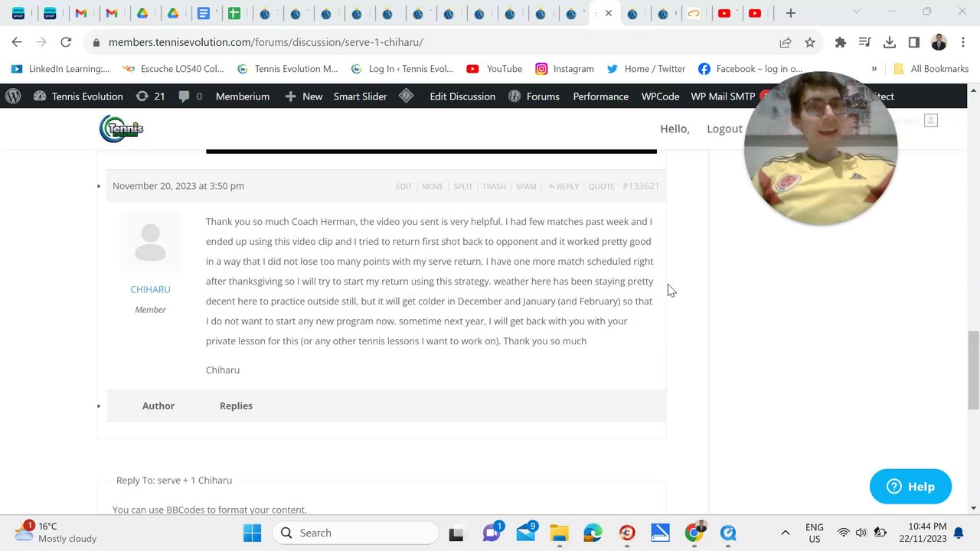Click the TRASH link on the reply
The image size is (980, 551).
tap(494, 186)
